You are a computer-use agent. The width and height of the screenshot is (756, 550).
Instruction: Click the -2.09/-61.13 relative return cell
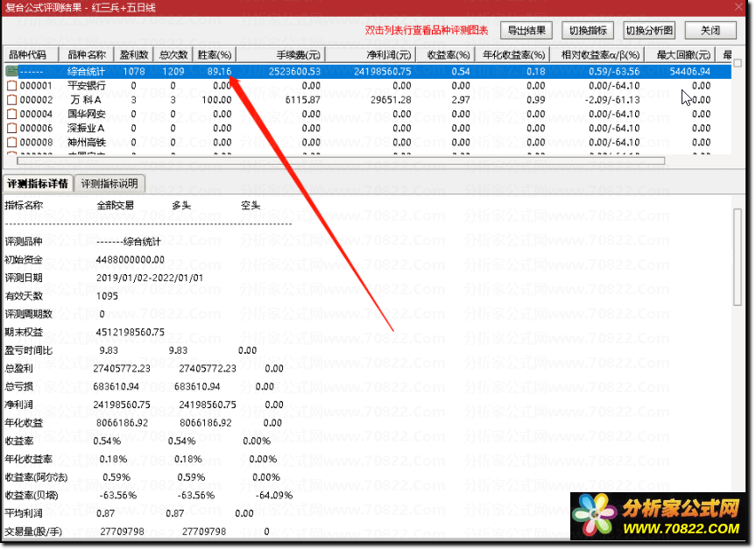611,100
